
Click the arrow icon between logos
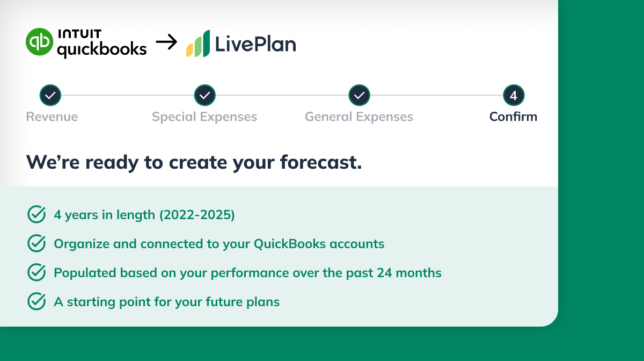[x=166, y=41]
